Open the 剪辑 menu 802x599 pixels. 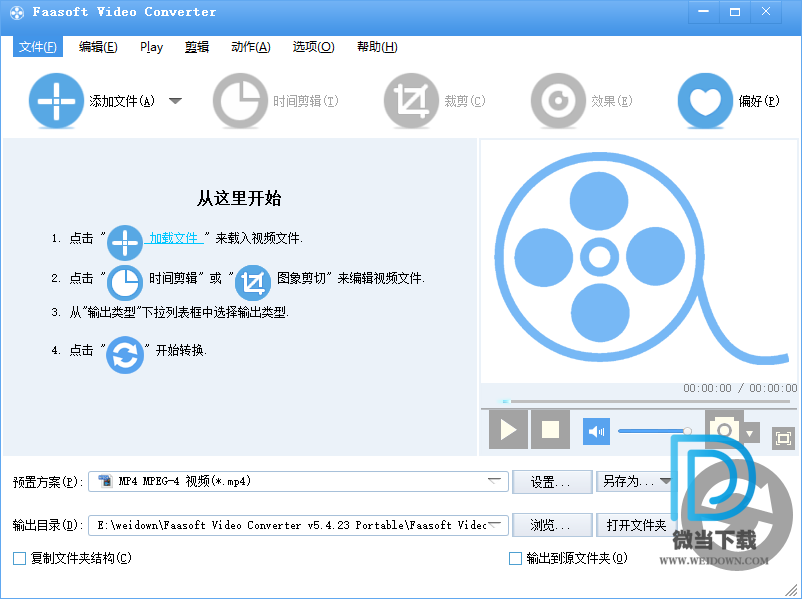pyautogui.click(x=197, y=47)
